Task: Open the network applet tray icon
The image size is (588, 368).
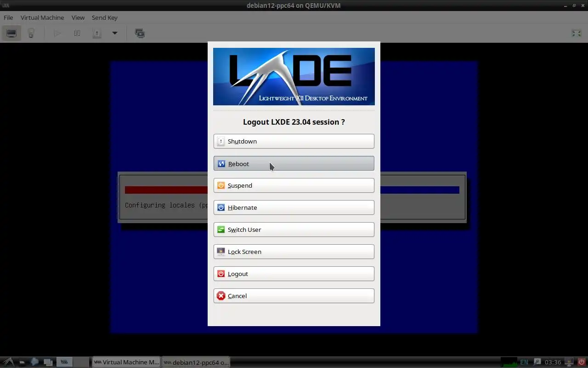Action: [x=537, y=362]
